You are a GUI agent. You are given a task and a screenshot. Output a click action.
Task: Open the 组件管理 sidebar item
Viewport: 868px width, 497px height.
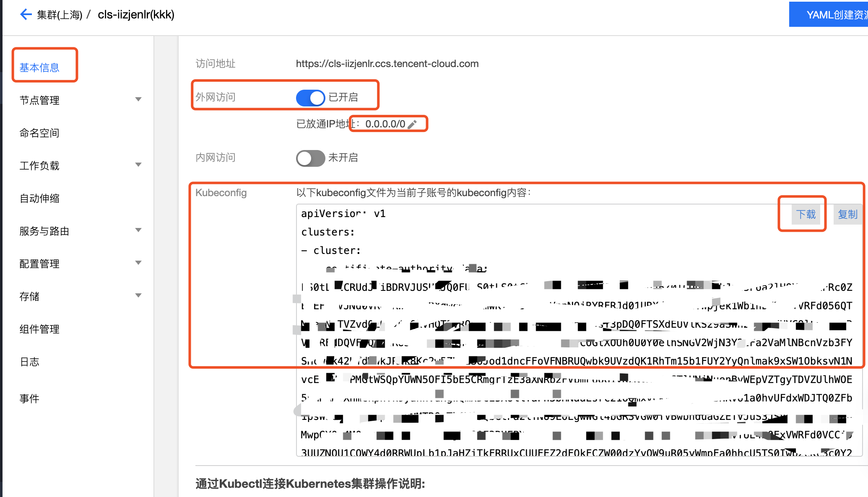coord(39,329)
